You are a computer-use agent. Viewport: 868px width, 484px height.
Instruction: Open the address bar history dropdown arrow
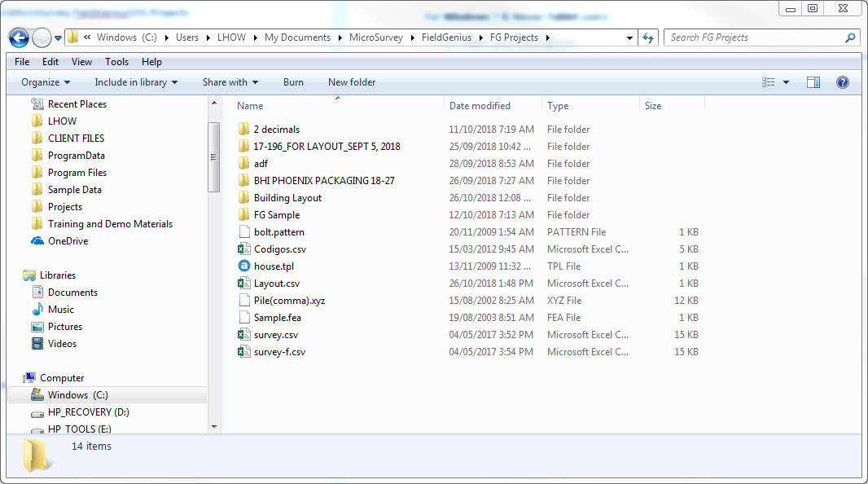click(x=630, y=37)
